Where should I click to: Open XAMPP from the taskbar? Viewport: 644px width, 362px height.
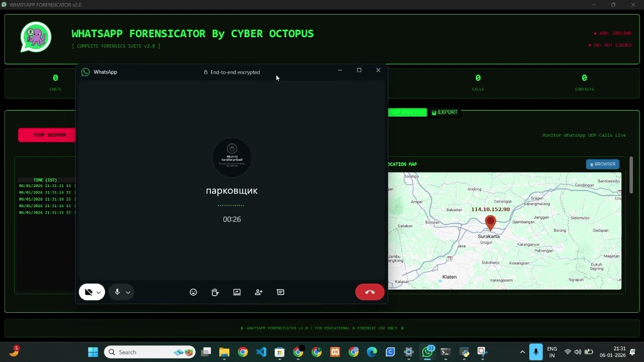(x=335, y=352)
